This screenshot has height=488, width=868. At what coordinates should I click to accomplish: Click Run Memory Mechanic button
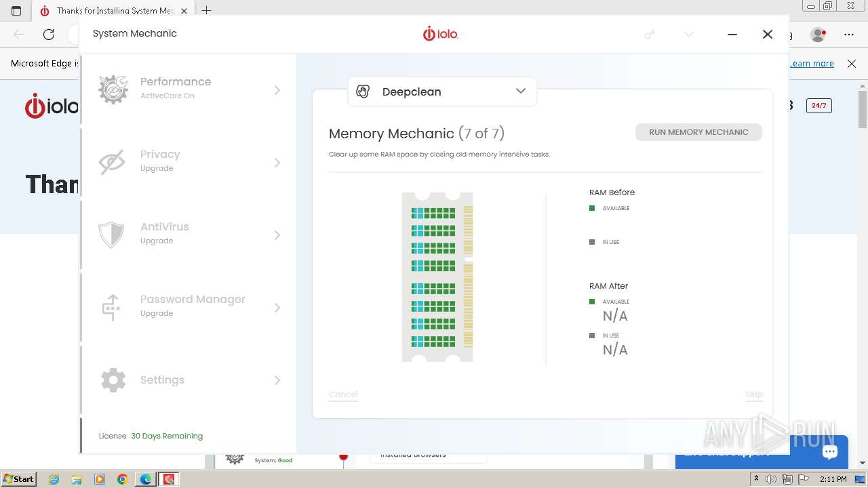698,132
